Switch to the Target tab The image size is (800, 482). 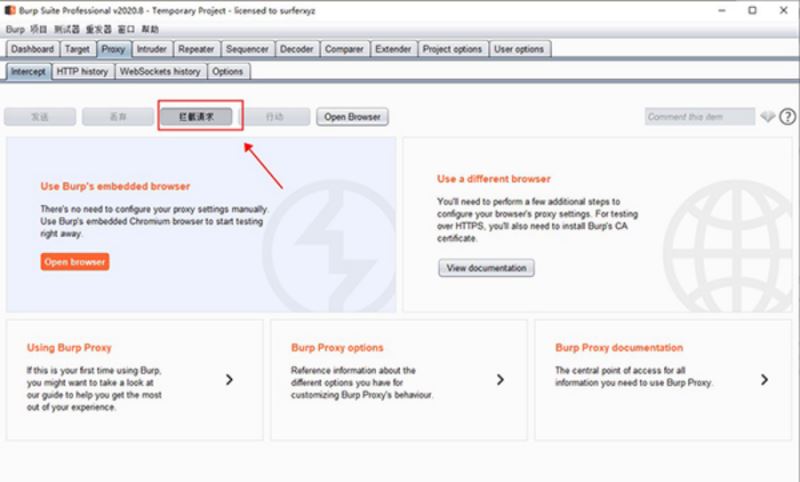pos(77,49)
